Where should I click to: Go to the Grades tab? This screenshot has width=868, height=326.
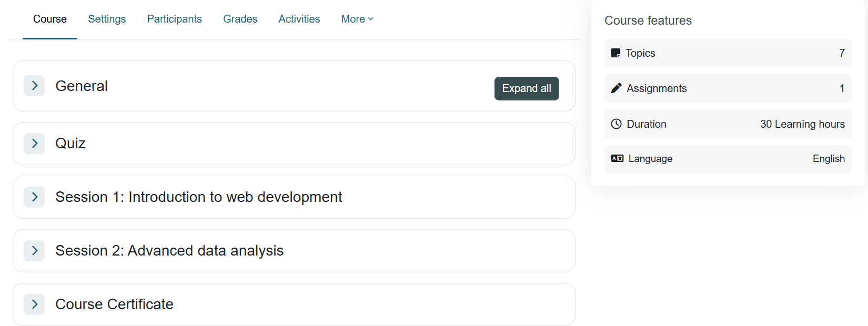pyautogui.click(x=240, y=19)
